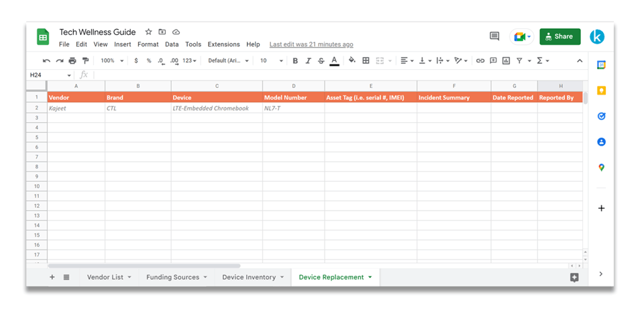Open the fill color picker

(x=352, y=60)
